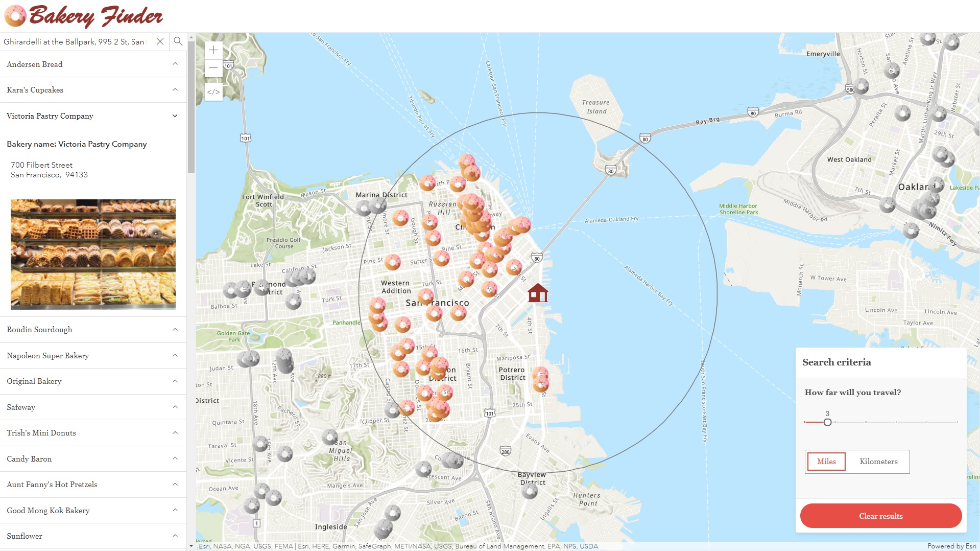Select Miles as distance unit
The width and height of the screenshot is (980, 551).
click(x=826, y=462)
